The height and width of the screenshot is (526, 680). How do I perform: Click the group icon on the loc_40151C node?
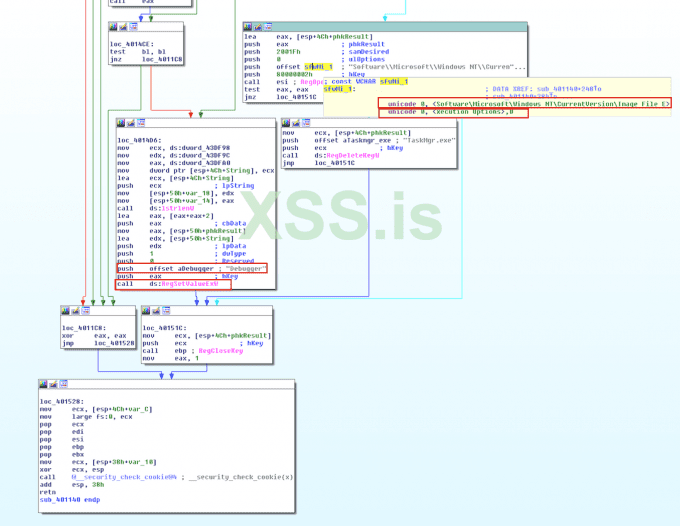click(x=167, y=310)
